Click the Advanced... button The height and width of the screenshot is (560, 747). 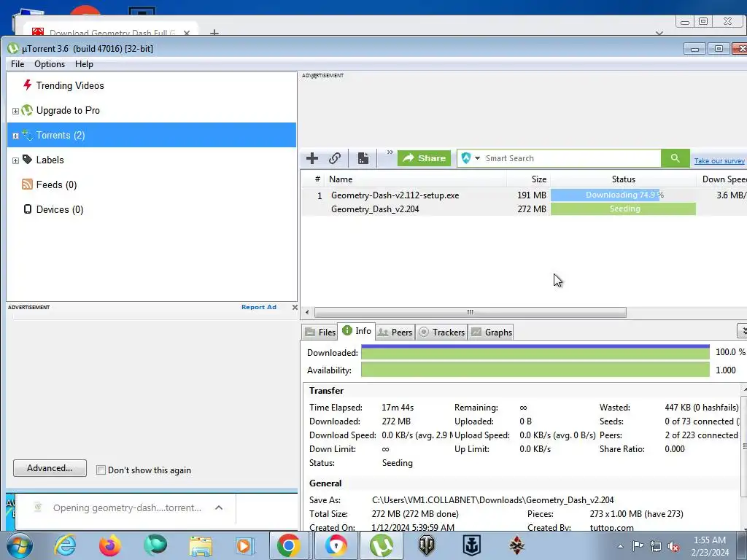coord(50,468)
